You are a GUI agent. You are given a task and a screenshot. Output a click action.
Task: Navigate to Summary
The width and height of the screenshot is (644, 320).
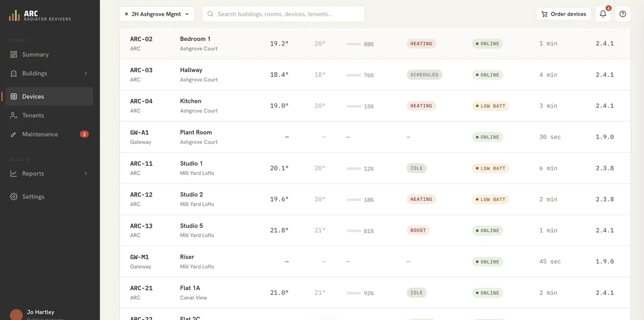coord(49,55)
